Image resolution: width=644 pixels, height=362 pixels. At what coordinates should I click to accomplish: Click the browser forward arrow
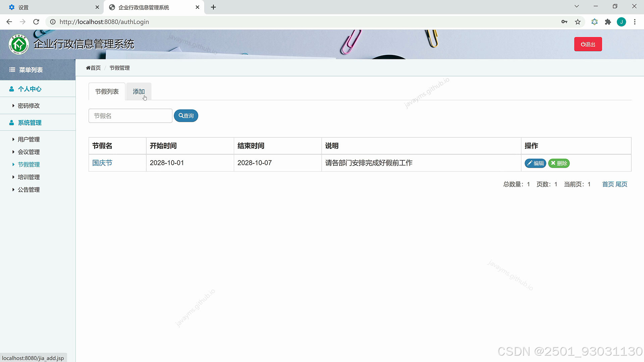coord(22,22)
